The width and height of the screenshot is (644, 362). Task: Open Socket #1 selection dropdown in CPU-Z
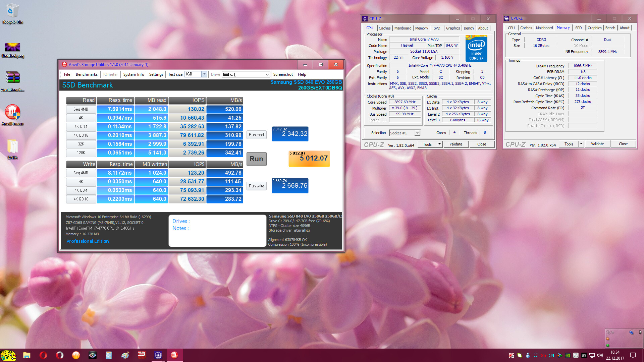(405, 133)
